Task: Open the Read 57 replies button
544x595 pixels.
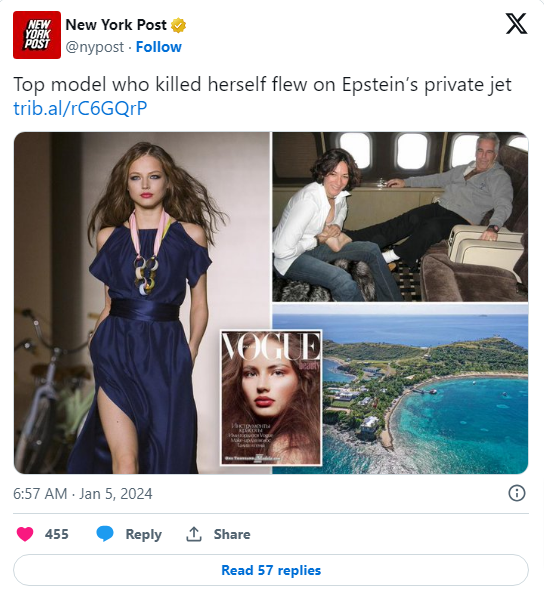Action: pos(271,570)
